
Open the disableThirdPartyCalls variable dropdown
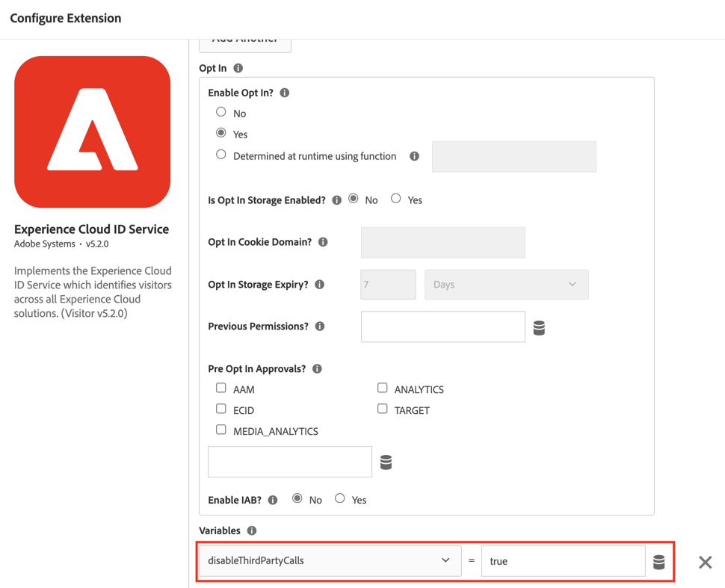[x=330, y=560]
